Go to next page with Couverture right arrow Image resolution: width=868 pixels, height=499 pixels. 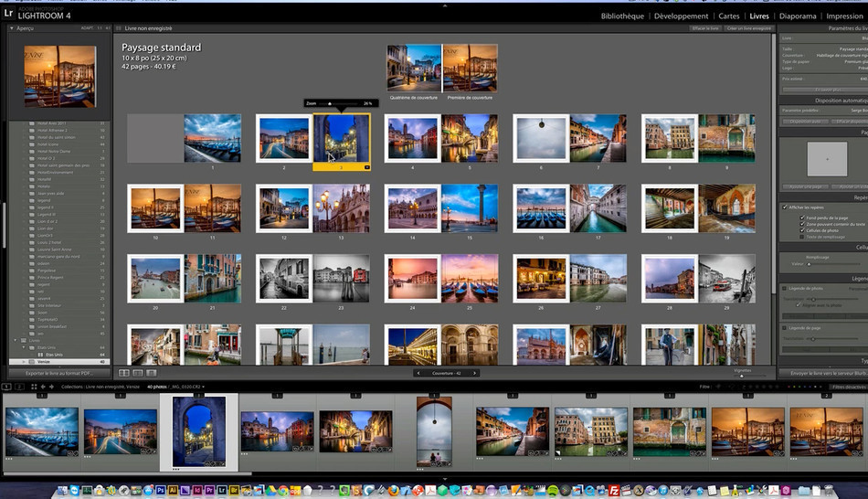pyautogui.click(x=474, y=373)
